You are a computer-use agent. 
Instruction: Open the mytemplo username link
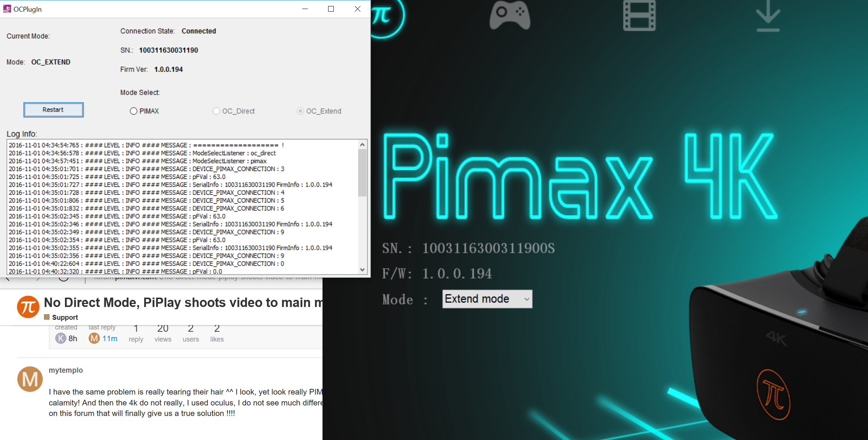[66, 370]
